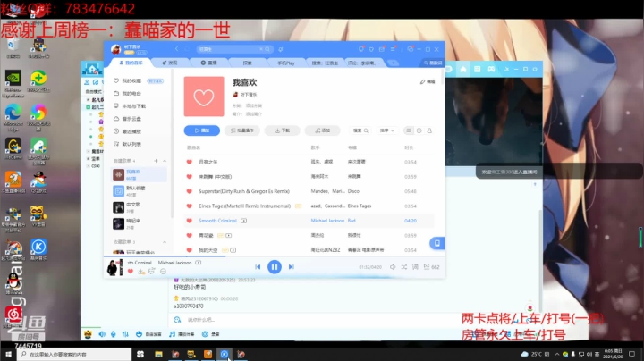Click the song recognition microphone icon near search
The height and width of the screenshot is (361, 644).
[281, 49]
